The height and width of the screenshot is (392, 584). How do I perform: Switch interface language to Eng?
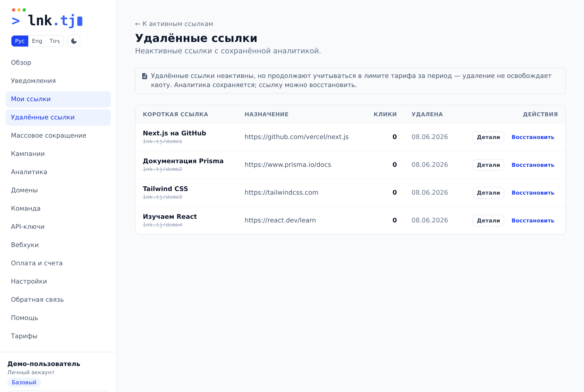point(37,41)
